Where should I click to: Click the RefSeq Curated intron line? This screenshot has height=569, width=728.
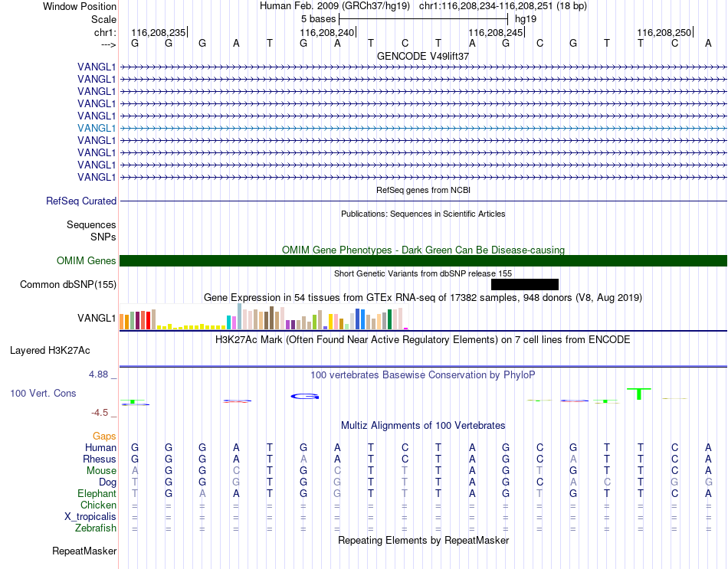coord(423,201)
